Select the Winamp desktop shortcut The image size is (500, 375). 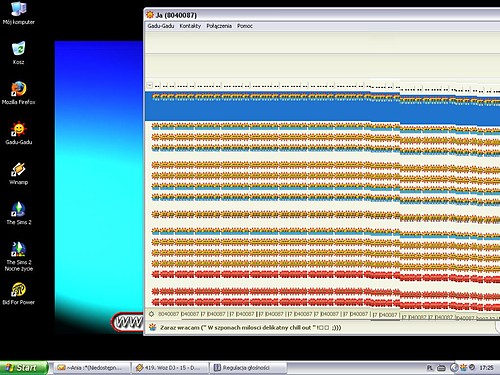pos(19,173)
